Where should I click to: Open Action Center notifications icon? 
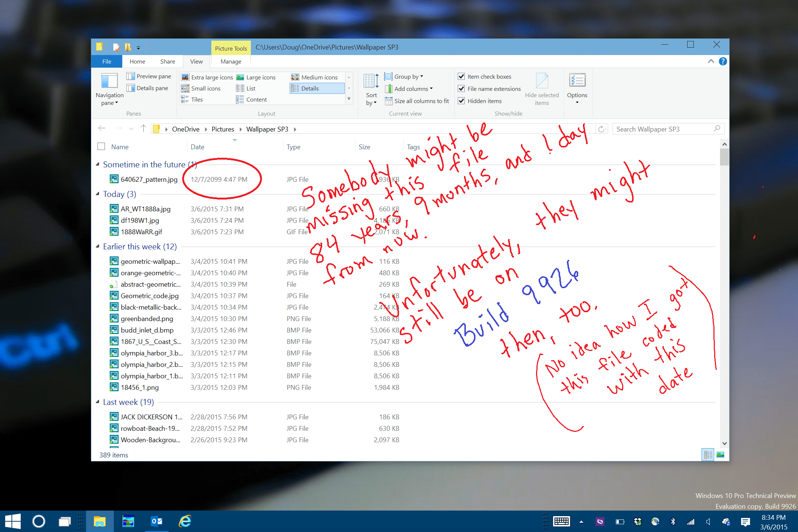point(746,522)
